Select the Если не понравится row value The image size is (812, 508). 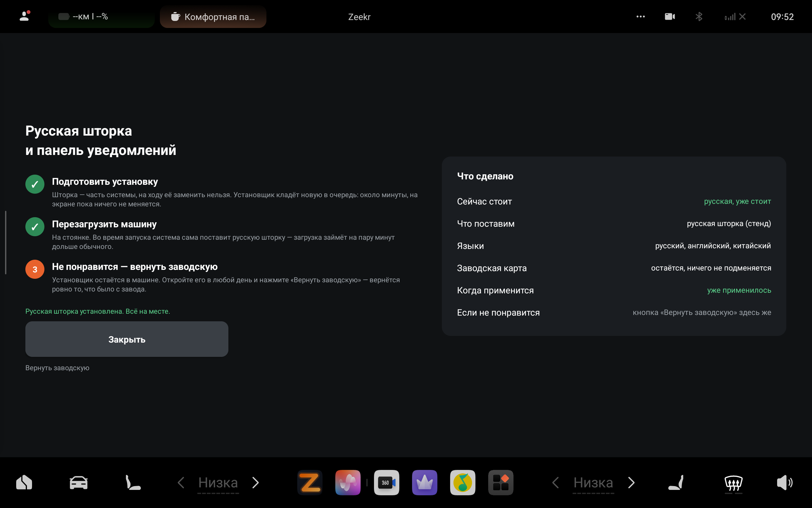[702, 312]
